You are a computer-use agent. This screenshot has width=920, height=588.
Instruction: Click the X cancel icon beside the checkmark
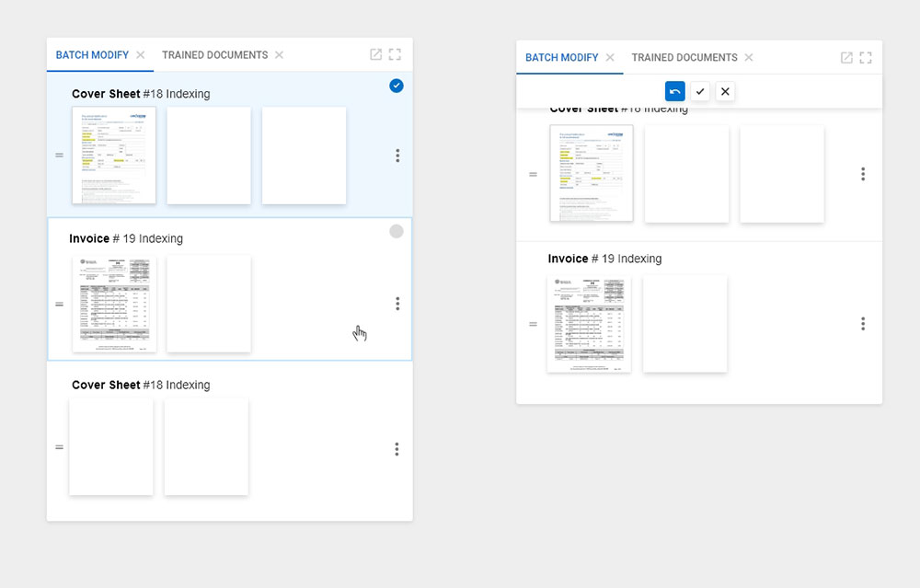tap(725, 92)
